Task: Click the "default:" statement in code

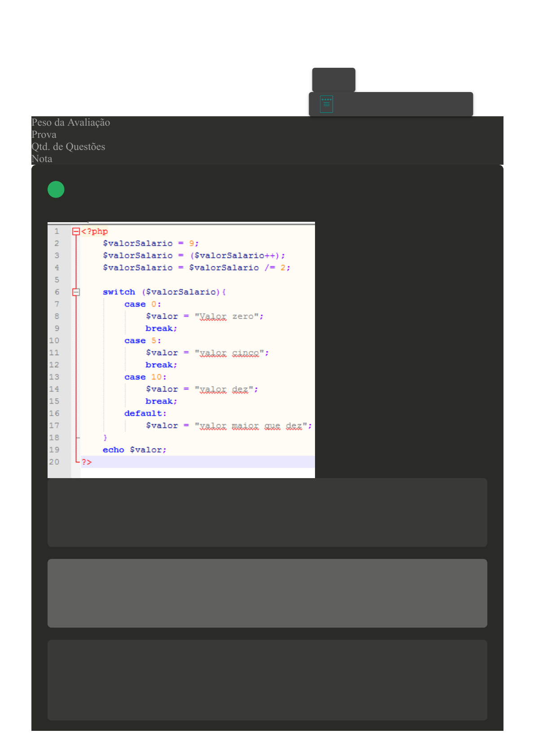Action: pos(145,413)
